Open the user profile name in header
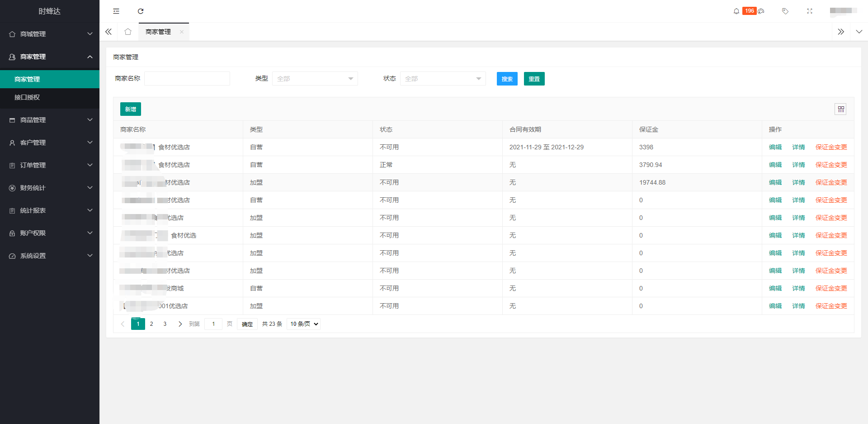The image size is (868, 424). 844,11
